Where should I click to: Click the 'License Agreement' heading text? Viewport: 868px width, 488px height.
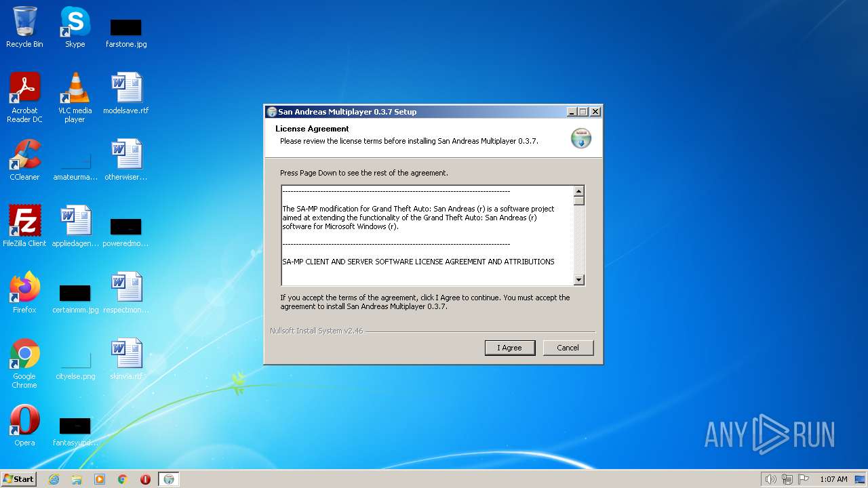(312, 129)
